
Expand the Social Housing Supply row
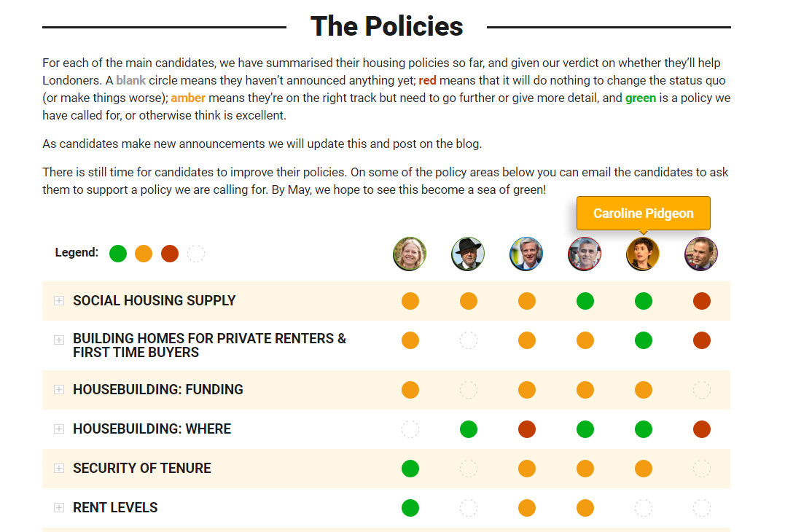[x=59, y=301]
